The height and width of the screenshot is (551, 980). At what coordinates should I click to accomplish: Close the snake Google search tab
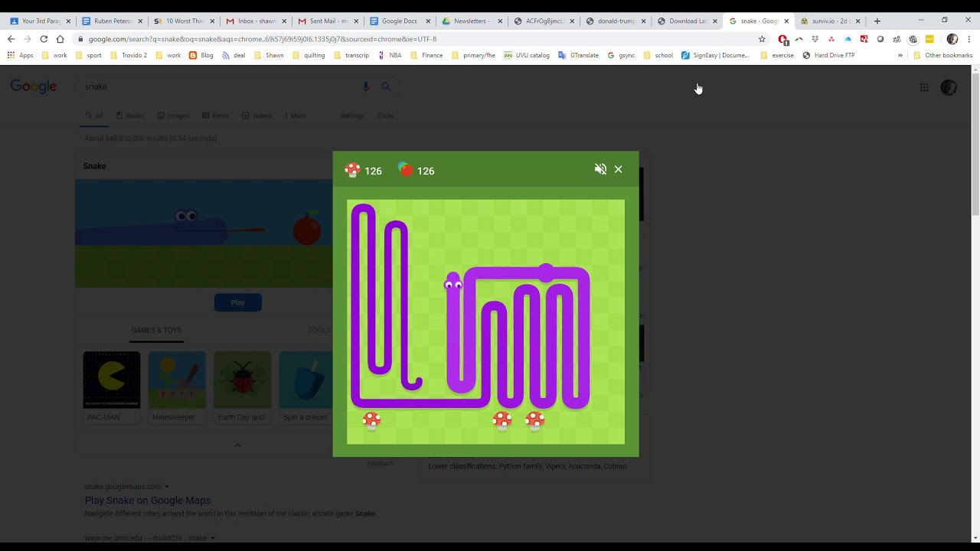point(786,21)
